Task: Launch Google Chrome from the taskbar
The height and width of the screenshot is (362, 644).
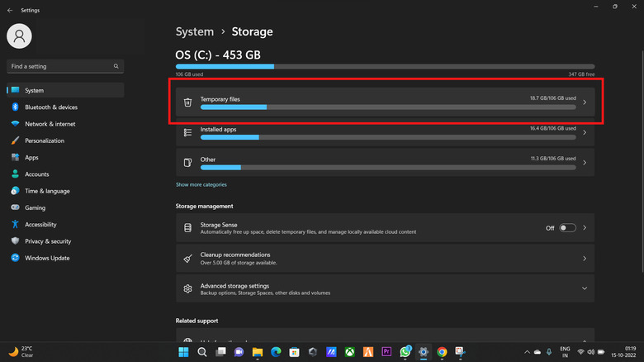Action: [442, 351]
